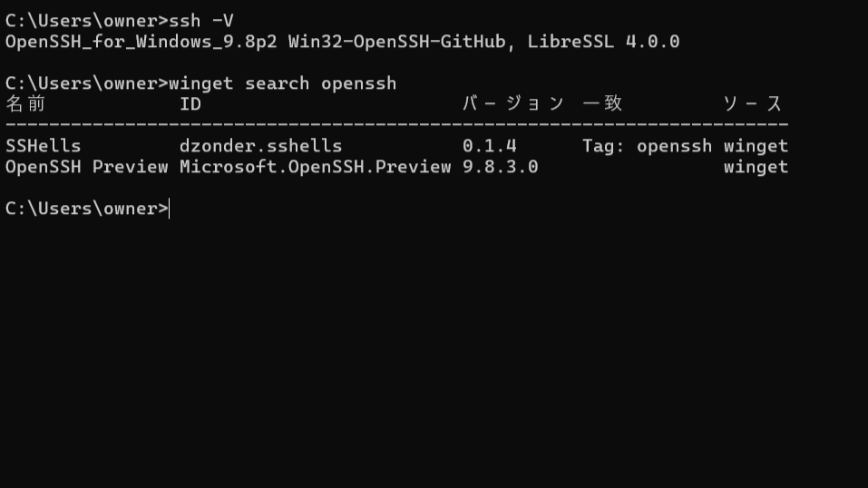This screenshot has width=868, height=488.
Task: Click the "ssh -V" command text
Action: click(x=201, y=21)
